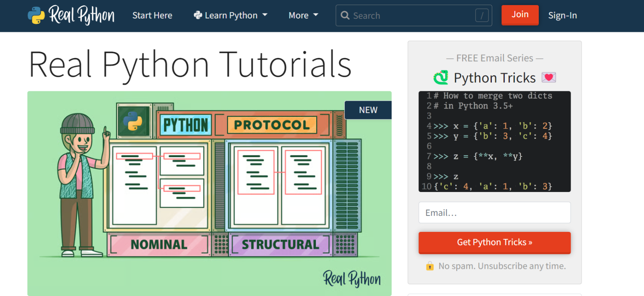Click the padlock icon near No spam
Screen dimensions: 644x296
click(430, 266)
